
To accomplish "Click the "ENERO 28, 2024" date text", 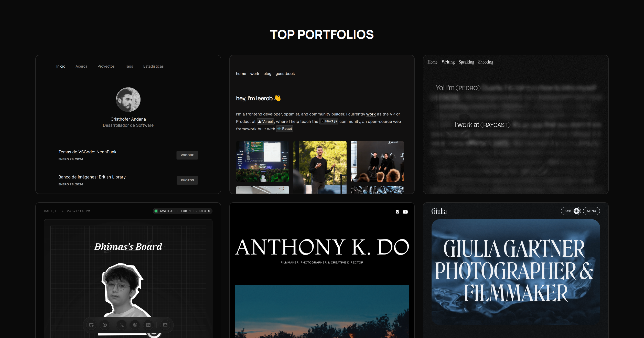I will coord(71,184).
